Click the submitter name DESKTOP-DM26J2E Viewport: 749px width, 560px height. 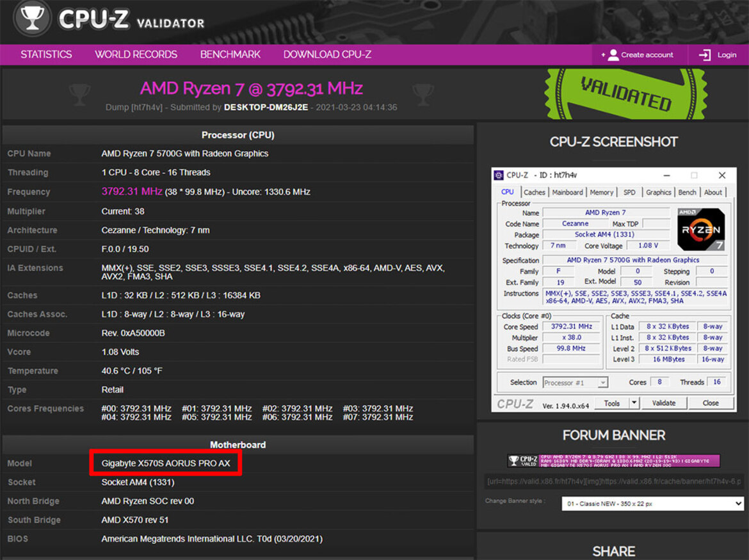(266, 108)
